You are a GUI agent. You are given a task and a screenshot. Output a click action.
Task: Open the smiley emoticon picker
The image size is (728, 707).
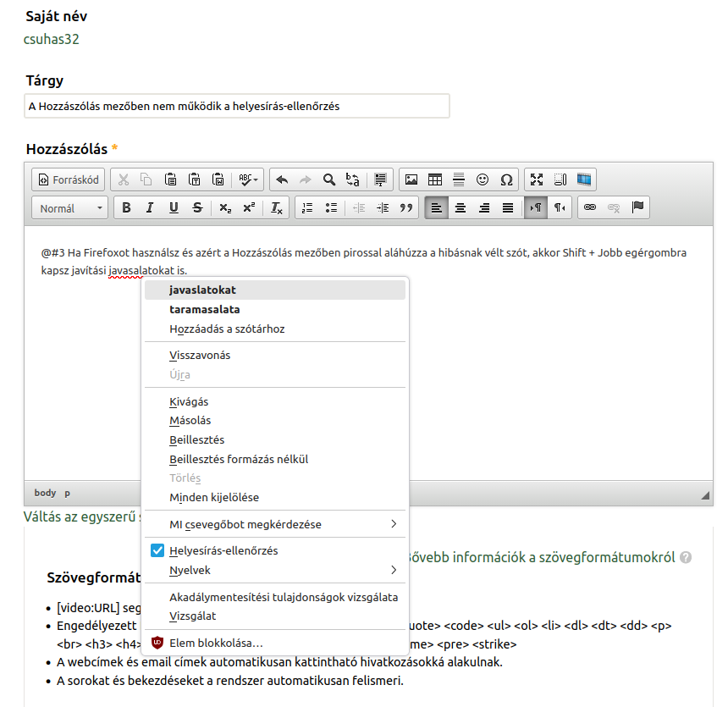tap(483, 180)
